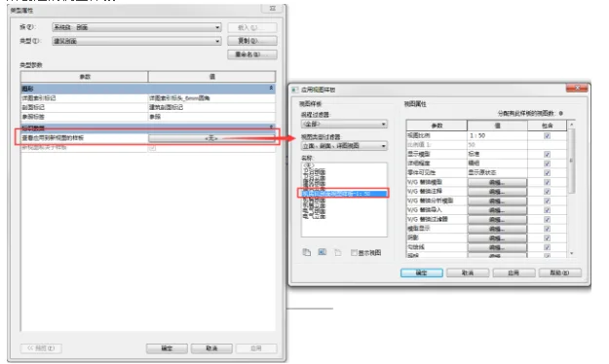The image size is (609, 364).
Task: Click 编辑 button for 勾绘线 row
Action: coord(497,247)
